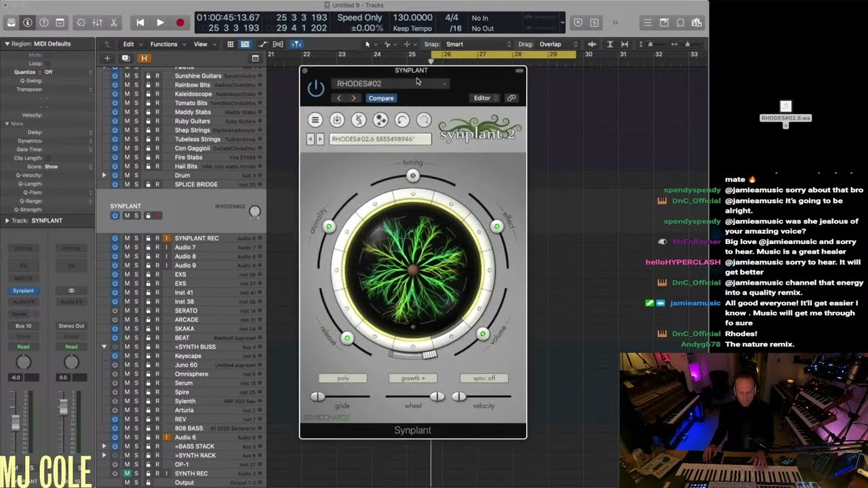
Task: Click the plug-in link chain icon
Action: (x=511, y=98)
